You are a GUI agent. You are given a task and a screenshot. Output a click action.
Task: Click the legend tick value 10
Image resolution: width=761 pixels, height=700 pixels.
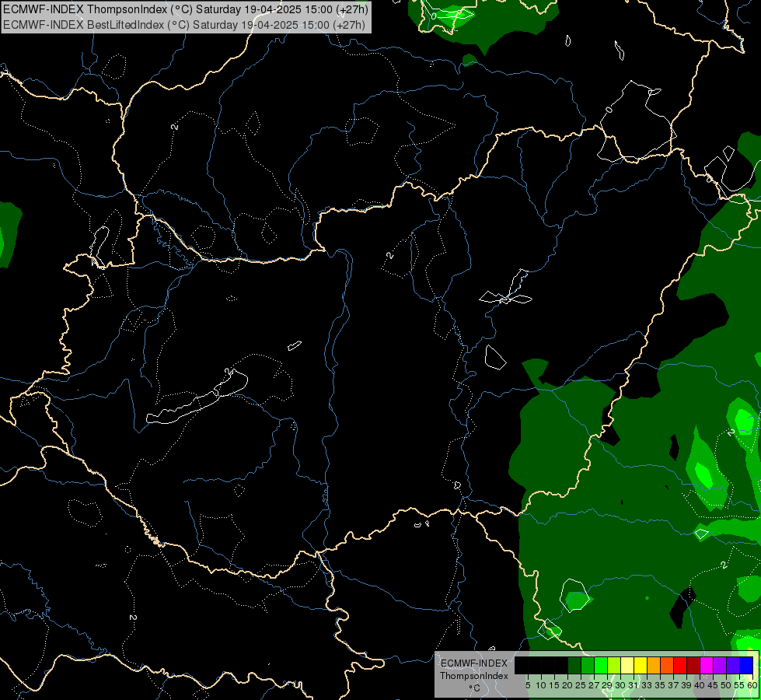tap(541, 685)
